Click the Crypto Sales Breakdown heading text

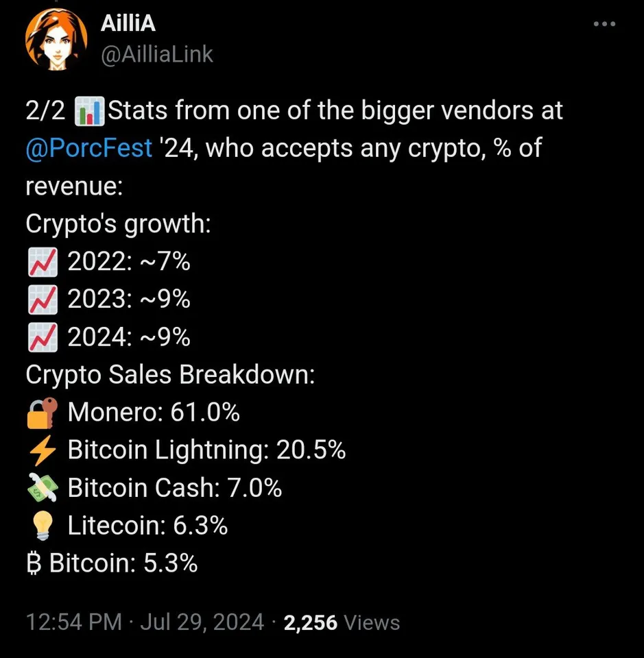[170, 375]
